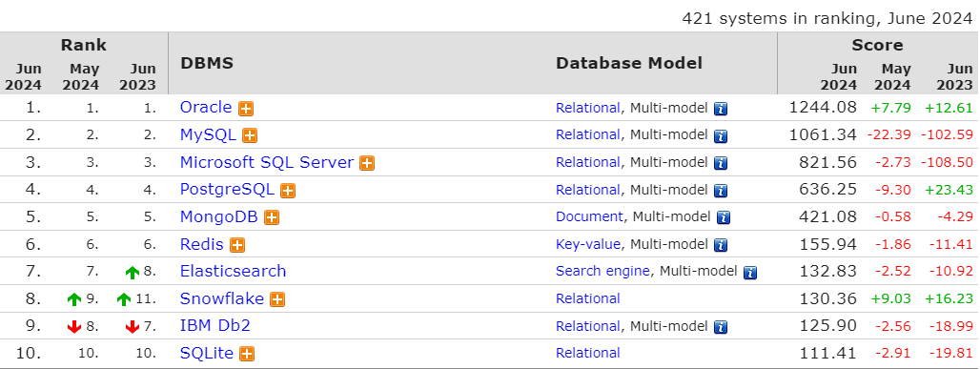Click the orange plus icon beside MySQL

click(250, 135)
